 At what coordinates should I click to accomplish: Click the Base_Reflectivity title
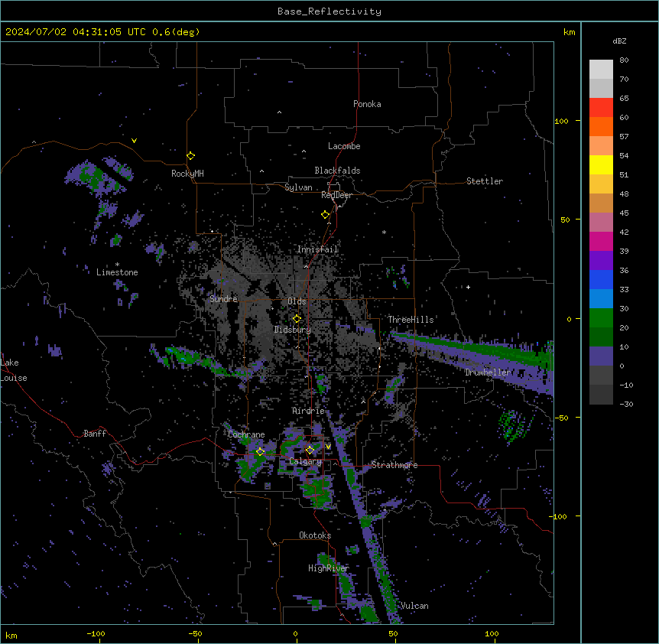tap(329, 11)
